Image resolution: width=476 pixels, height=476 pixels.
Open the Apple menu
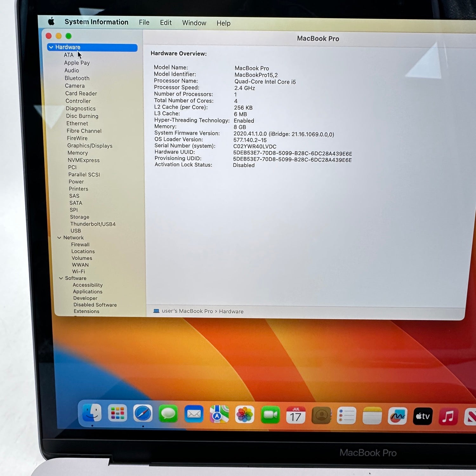(51, 21)
